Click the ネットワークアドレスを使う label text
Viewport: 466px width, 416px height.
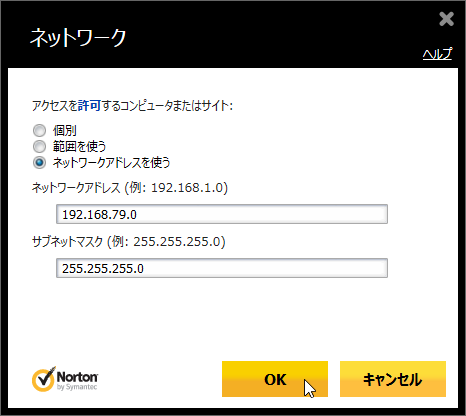point(111,163)
